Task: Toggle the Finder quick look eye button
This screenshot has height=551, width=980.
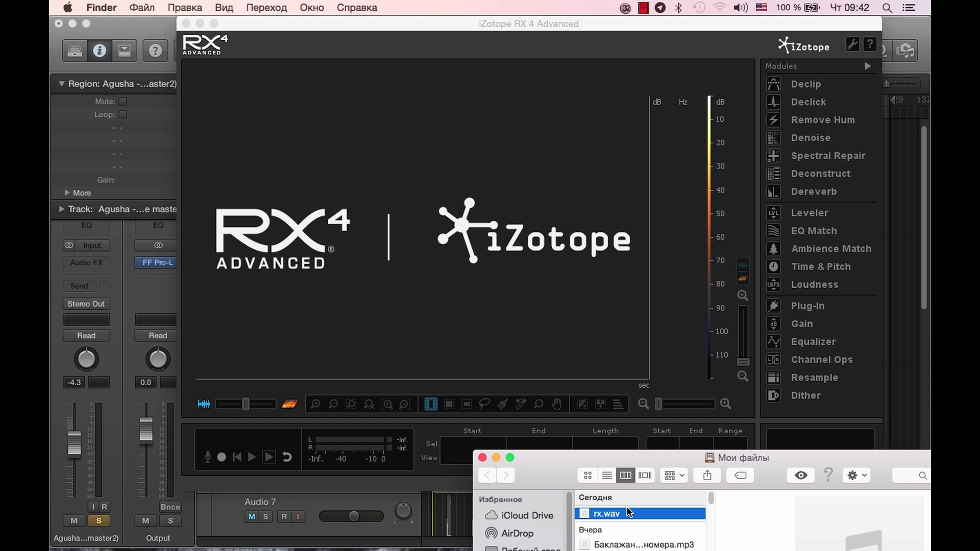Action: point(801,475)
